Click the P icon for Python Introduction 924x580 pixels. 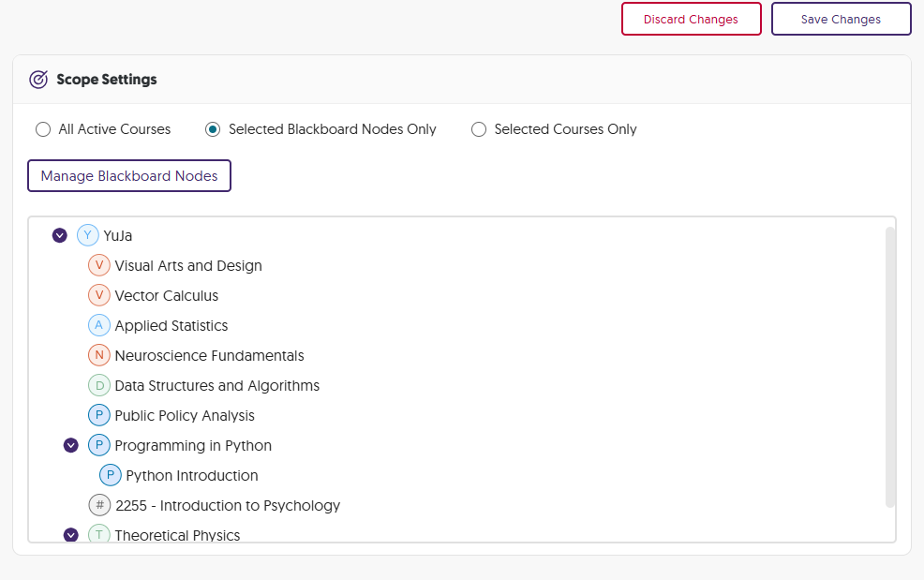tap(111, 475)
